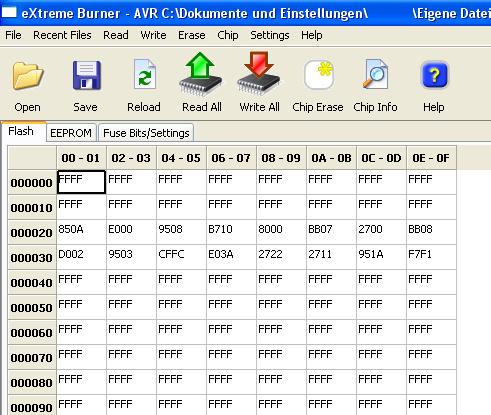Open the Read menu
This screenshot has height=415, width=491.
(x=116, y=35)
